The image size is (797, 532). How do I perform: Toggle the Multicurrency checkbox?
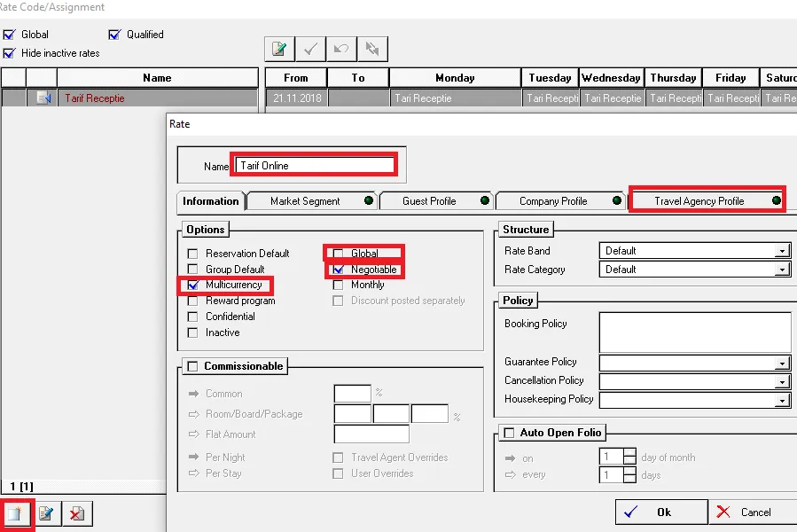tap(192, 285)
